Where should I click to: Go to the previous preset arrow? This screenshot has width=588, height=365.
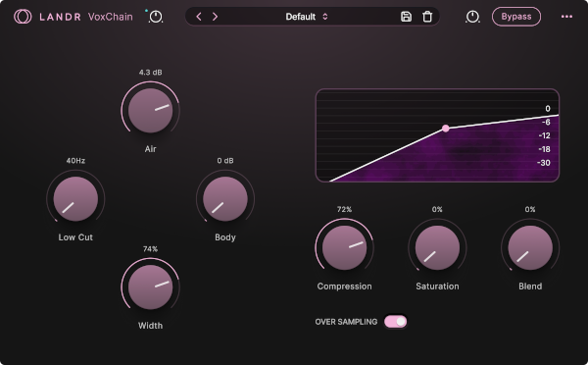(199, 17)
